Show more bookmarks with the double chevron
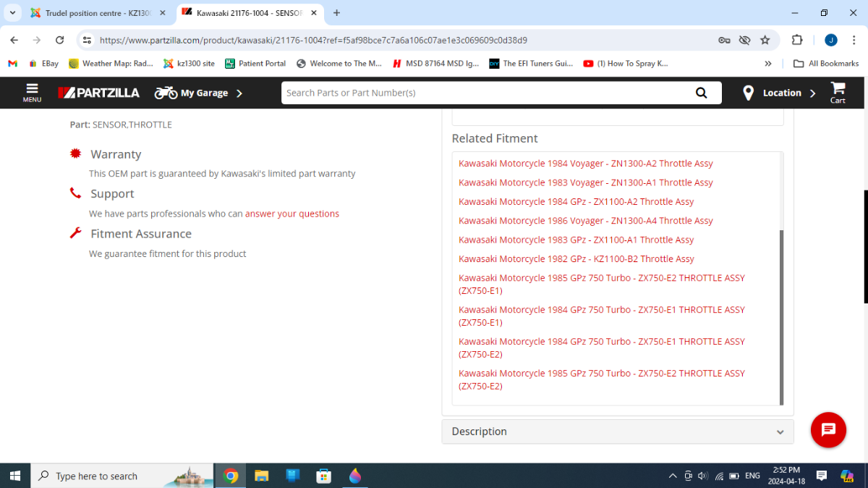 point(768,64)
